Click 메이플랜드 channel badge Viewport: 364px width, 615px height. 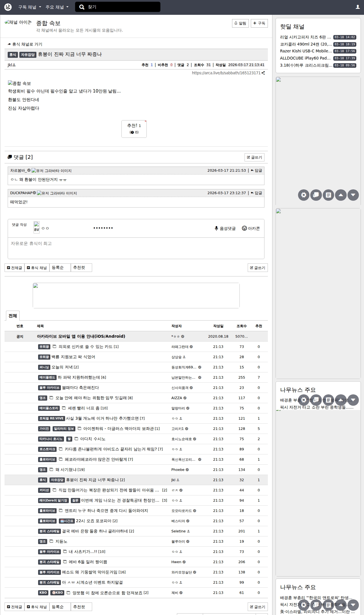[x=47, y=378]
